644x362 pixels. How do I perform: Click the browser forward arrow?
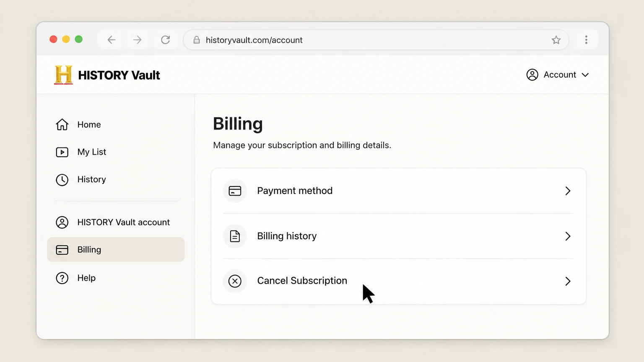pos(137,40)
